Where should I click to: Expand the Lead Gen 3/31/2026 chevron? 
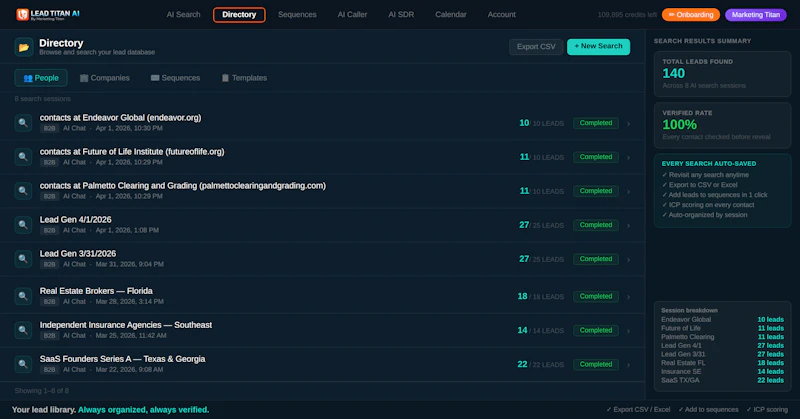(x=629, y=260)
